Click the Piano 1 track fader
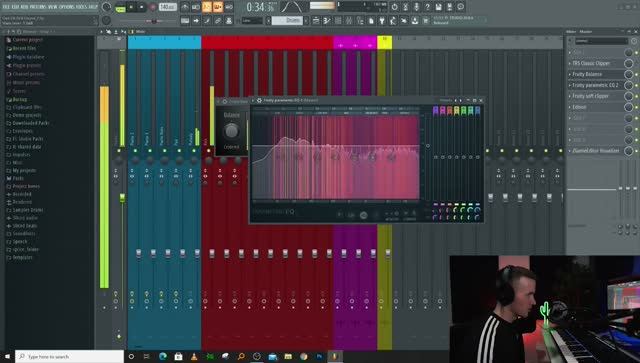The height and width of the screenshot is (363, 640). pos(138,253)
